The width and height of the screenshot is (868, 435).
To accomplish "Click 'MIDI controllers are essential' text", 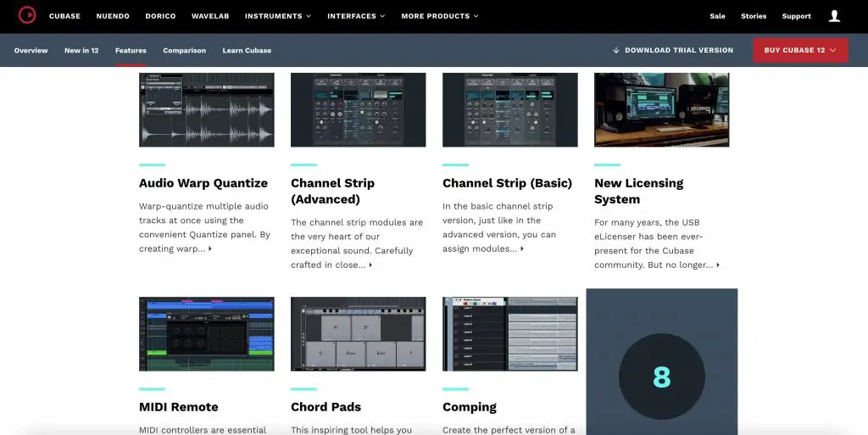I will [x=203, y=430].
